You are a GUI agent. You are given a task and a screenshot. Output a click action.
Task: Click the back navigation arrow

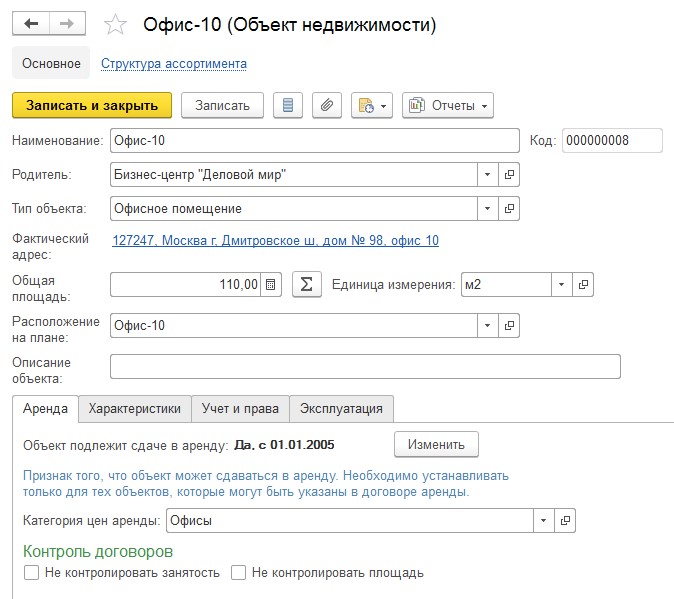pos(31,23)
